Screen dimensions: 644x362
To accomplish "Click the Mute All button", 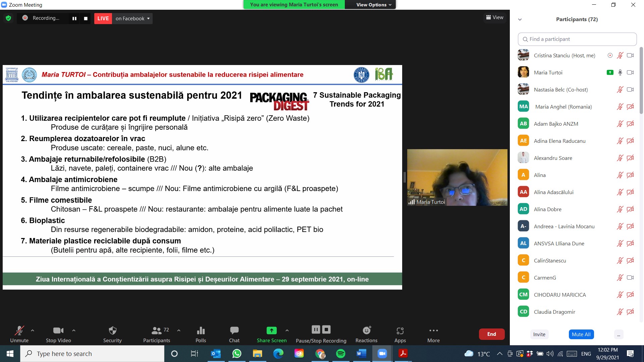I will click(x=581, y=334).
